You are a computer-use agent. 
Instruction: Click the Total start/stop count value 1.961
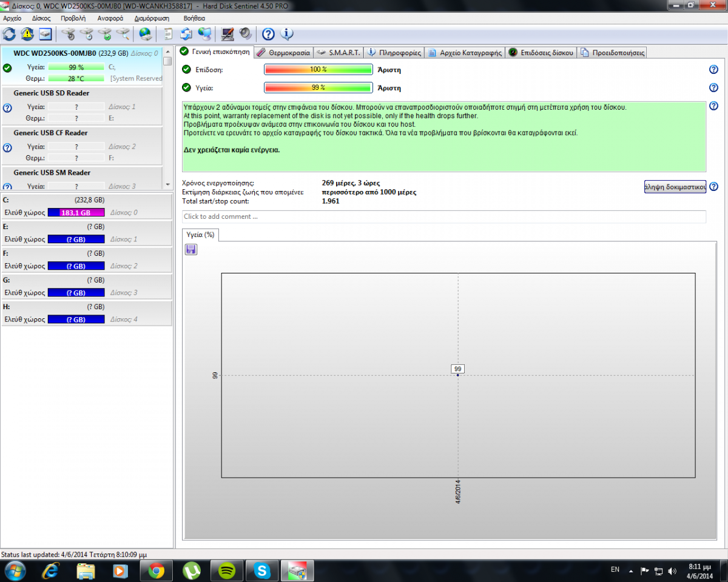coord(331,201)
